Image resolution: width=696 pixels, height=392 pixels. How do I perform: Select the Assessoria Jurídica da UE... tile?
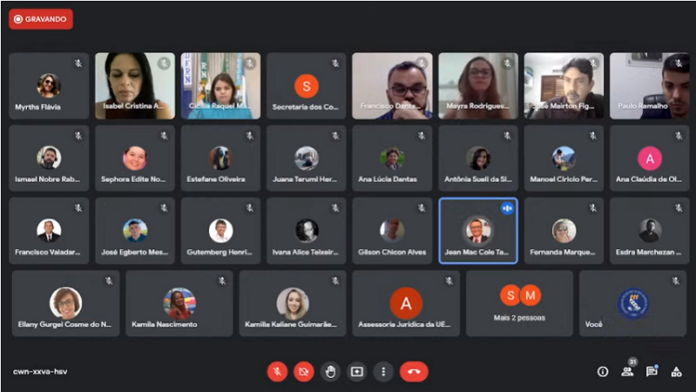tap(406, 303)
